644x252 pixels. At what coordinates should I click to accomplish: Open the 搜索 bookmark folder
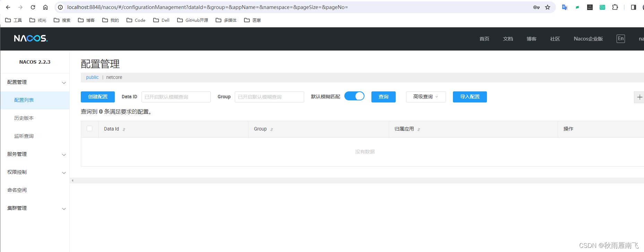pos(62,20)
